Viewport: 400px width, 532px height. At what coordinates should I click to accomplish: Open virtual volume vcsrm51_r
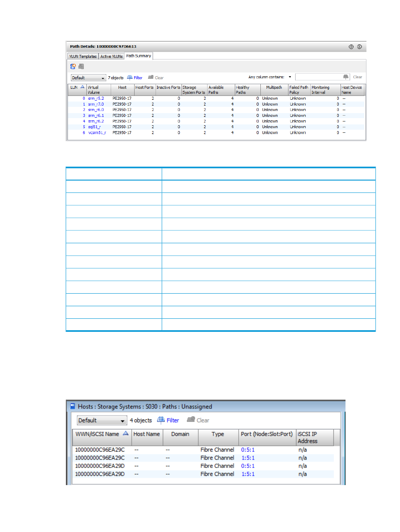97,132
